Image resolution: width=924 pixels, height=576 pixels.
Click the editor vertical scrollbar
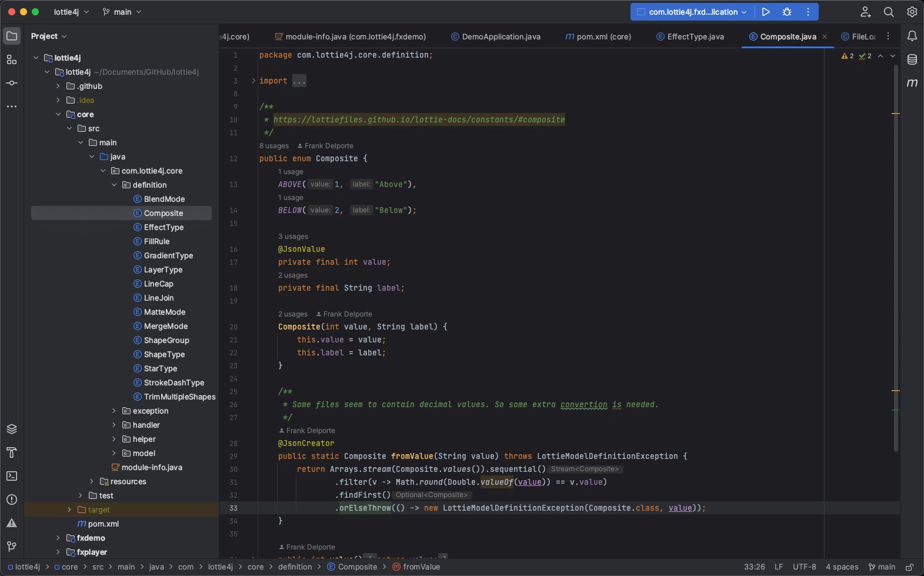click(896, 258)
